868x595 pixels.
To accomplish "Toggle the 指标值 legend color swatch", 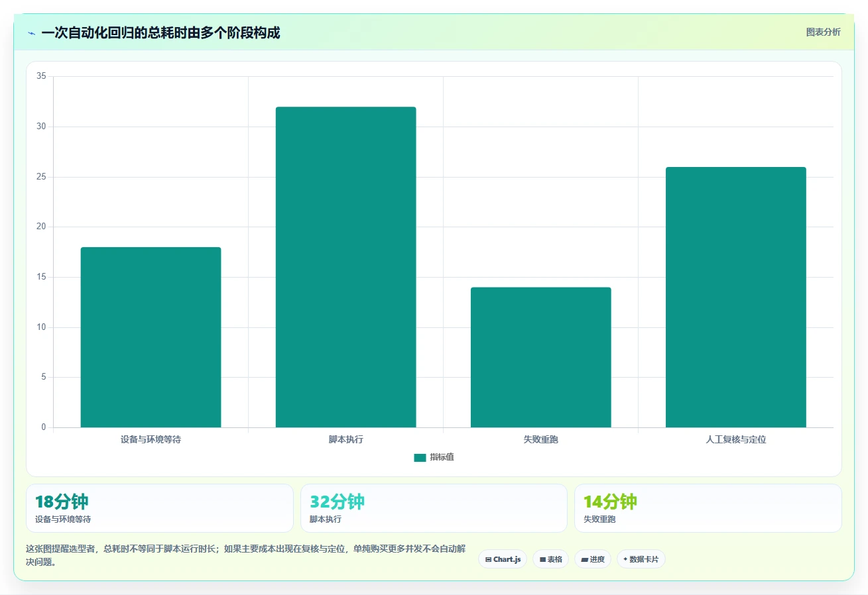I will 420,457.
